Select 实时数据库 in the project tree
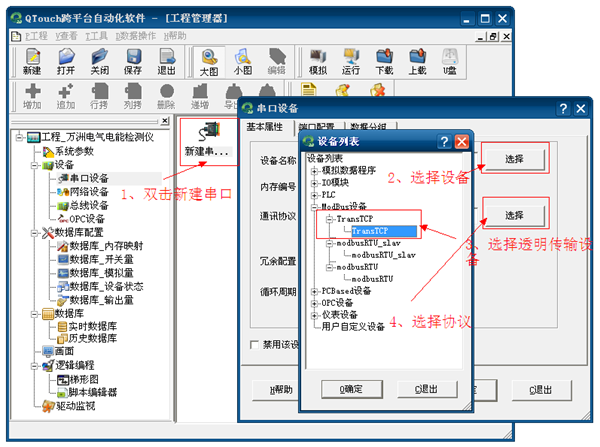The image size is (600, 447). tap(92, 327)
